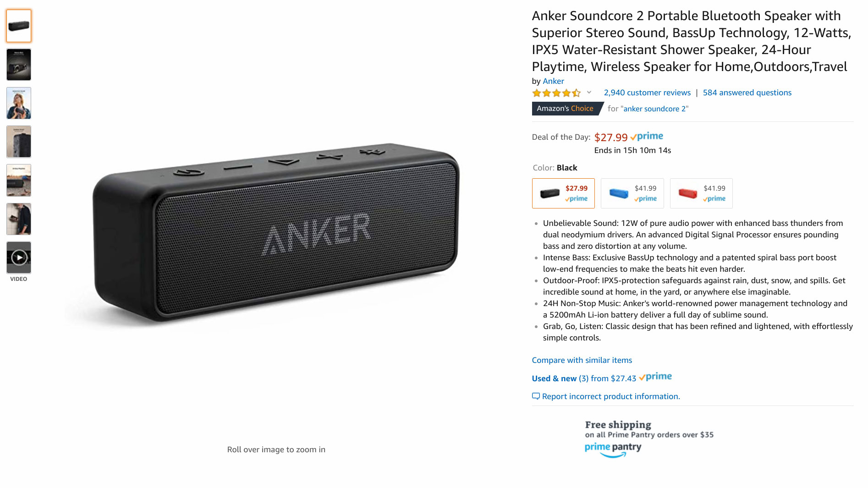Open the 584 answered questions link
This screenshot has height=488, width=868.
coord(747,93)
